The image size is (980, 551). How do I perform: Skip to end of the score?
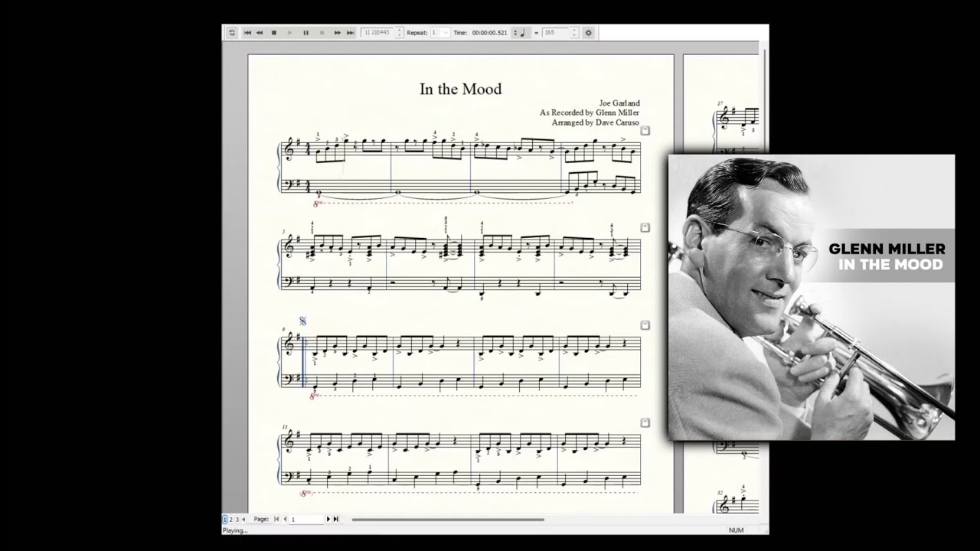(351, 33)
